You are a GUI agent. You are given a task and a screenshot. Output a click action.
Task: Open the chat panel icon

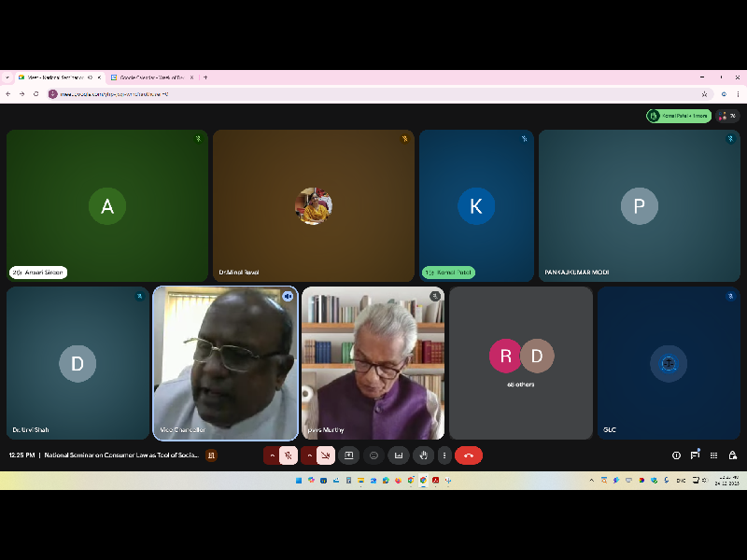pos(695,455)
